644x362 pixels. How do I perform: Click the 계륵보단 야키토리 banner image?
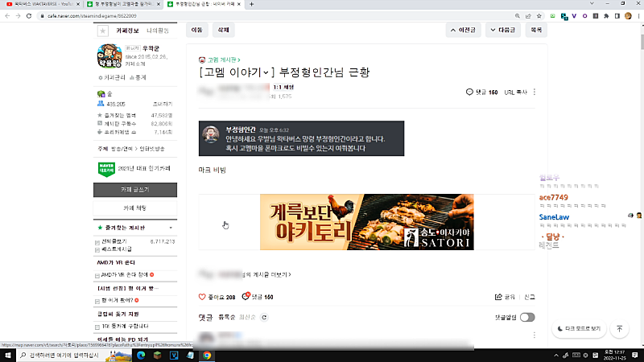click(367, 222)
